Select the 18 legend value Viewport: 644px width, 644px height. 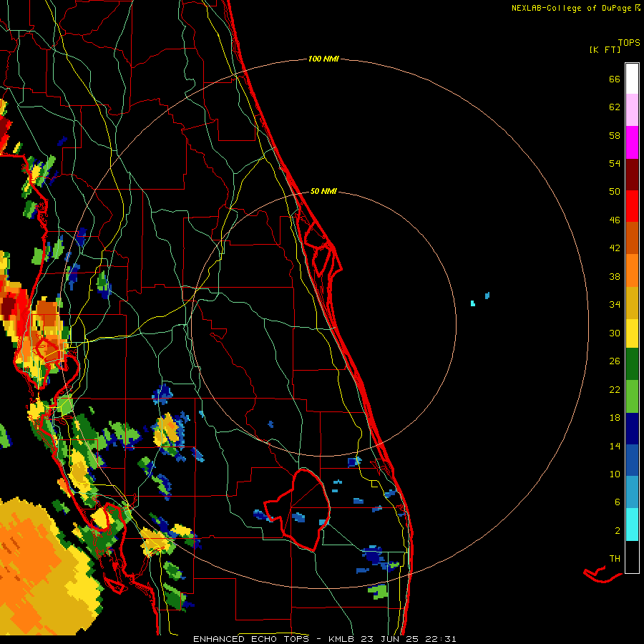coord(615,418)
